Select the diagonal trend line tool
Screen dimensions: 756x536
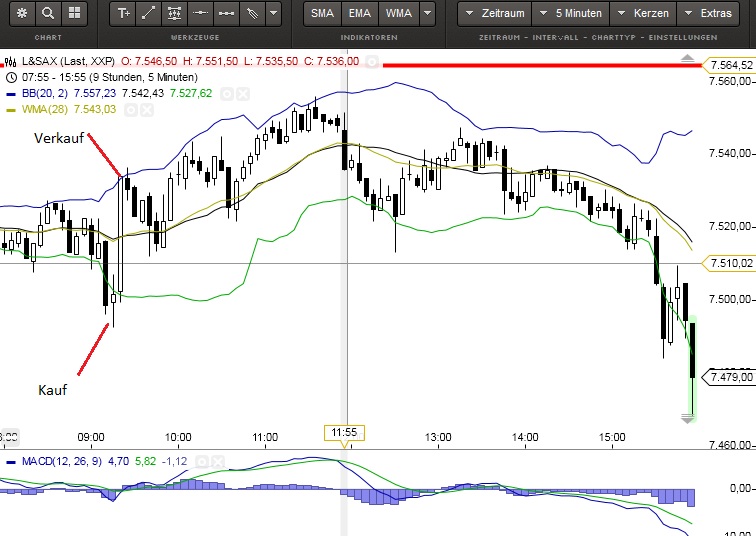(x=148, y=13)
